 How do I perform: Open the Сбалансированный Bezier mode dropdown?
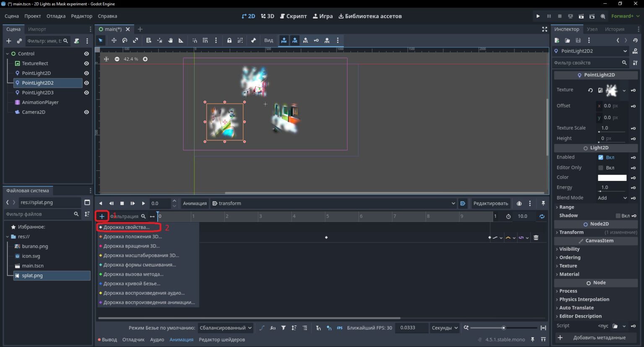(225, 328)
